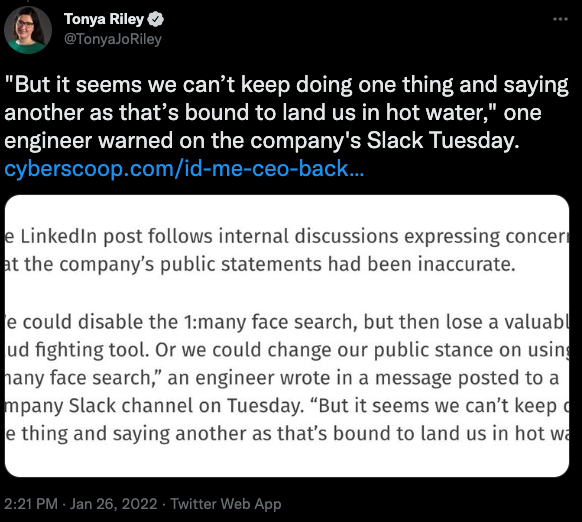
Task: Click the blue verified badge beside Tonya Riley
Action: pos(156,19)
